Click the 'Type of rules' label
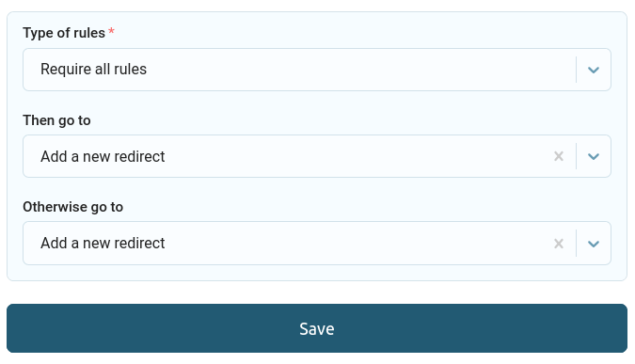This screenshot has height=364, width=635. click(x=64, y=33)
